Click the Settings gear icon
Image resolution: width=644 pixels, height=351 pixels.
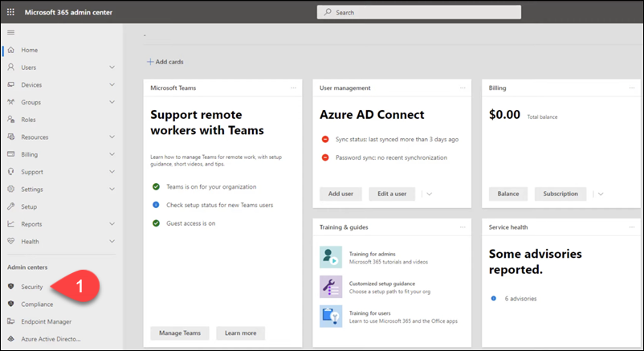point(11,189)
